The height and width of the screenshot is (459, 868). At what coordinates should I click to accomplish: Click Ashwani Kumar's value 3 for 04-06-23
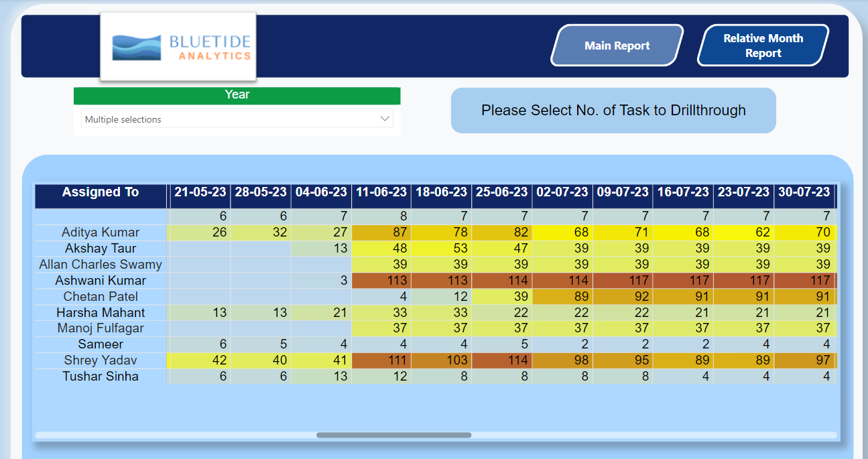[x=321, y=281]
